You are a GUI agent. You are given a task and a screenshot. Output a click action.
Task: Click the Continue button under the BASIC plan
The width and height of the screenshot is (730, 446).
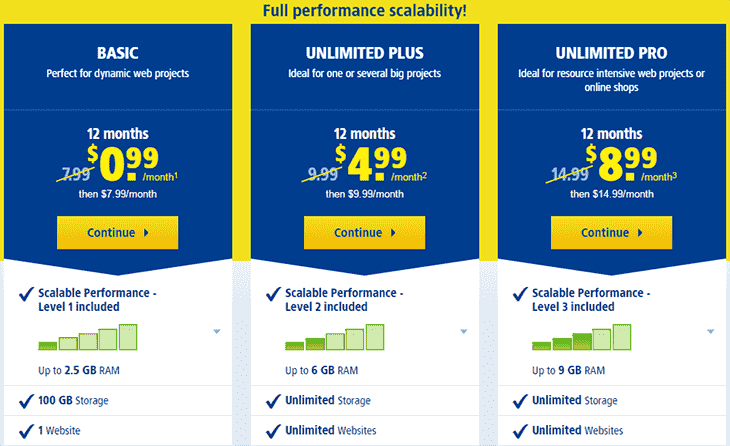tap(117, 232)
